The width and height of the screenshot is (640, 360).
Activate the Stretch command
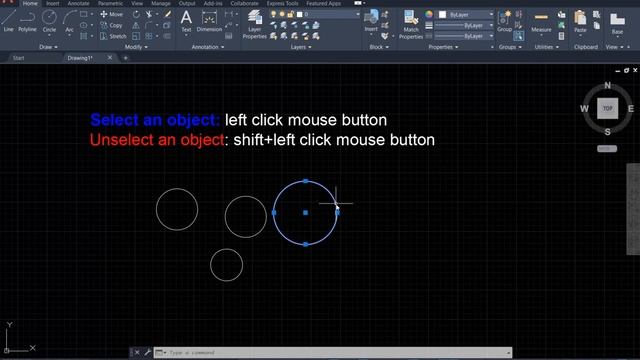click(113, 36)
